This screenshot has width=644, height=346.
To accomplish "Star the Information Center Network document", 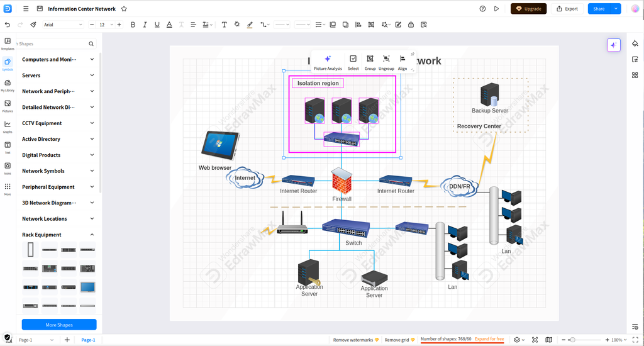I will click(x=124, y=9).
